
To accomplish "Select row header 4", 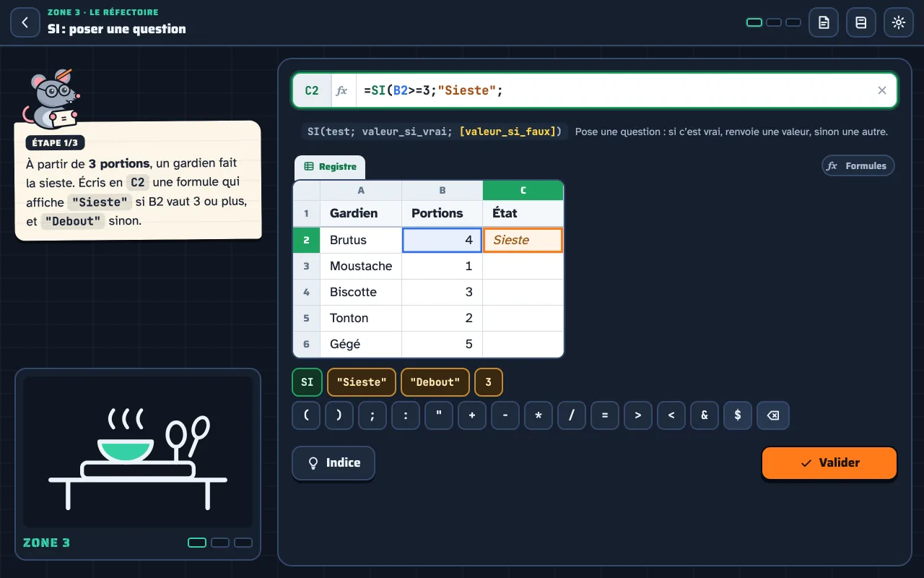I will (x=306, y=292).
